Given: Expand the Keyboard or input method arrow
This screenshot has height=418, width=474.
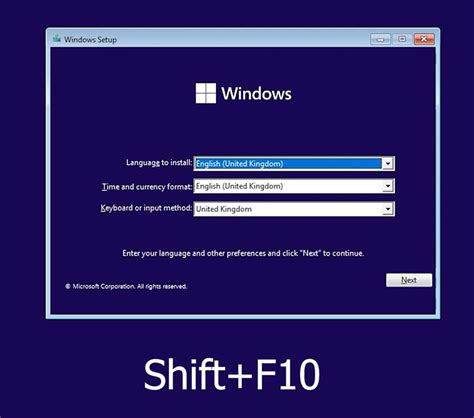Looking at the screenshot, I should pyautogui.click(x=388, y=209).
